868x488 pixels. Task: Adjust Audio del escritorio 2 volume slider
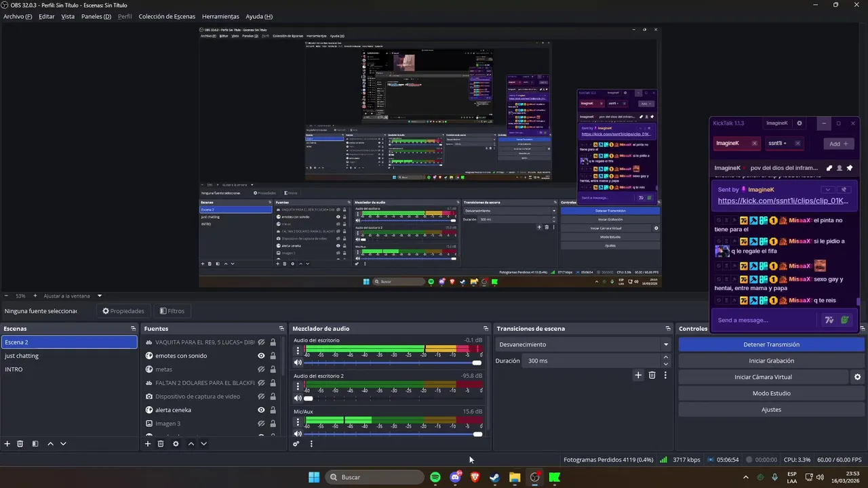392,399
